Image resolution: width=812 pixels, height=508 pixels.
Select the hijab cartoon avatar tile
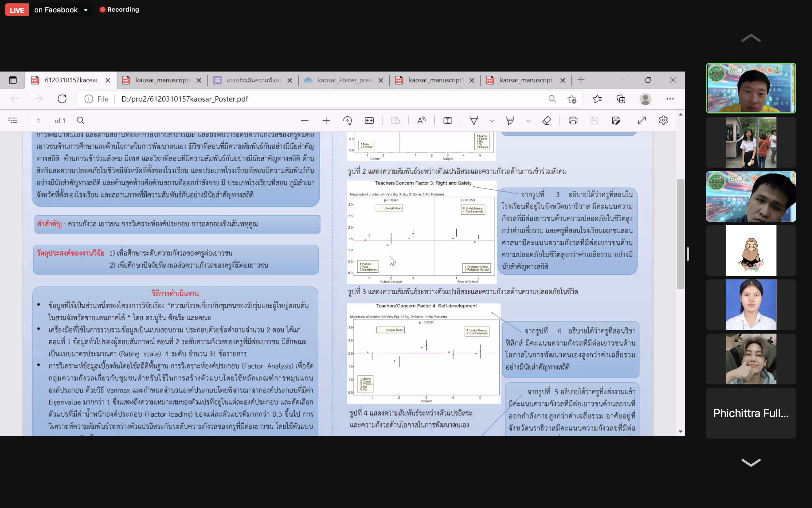point(751,250)
